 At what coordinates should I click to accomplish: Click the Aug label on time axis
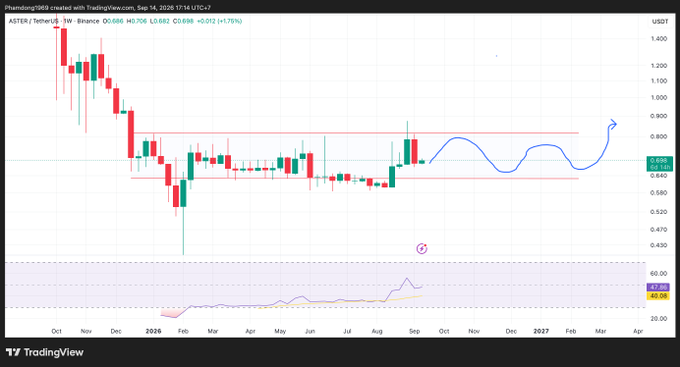[377, 331]
